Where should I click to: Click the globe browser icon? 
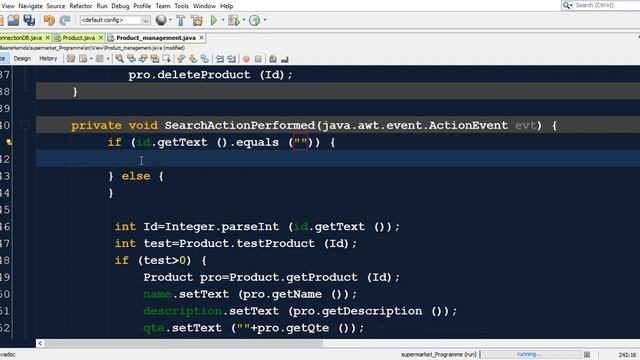pyautogui.click(x=161, y=20)
